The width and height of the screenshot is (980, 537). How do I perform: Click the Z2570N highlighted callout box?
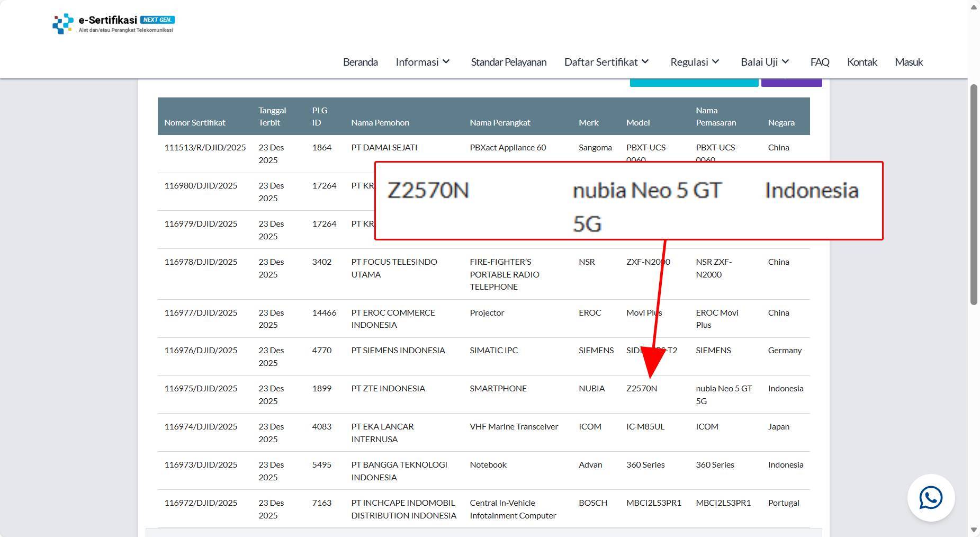pos(628,201)
